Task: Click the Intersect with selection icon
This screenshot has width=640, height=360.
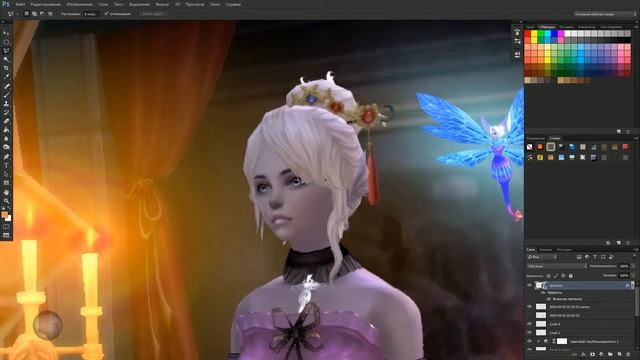Action: coord(50,13)
